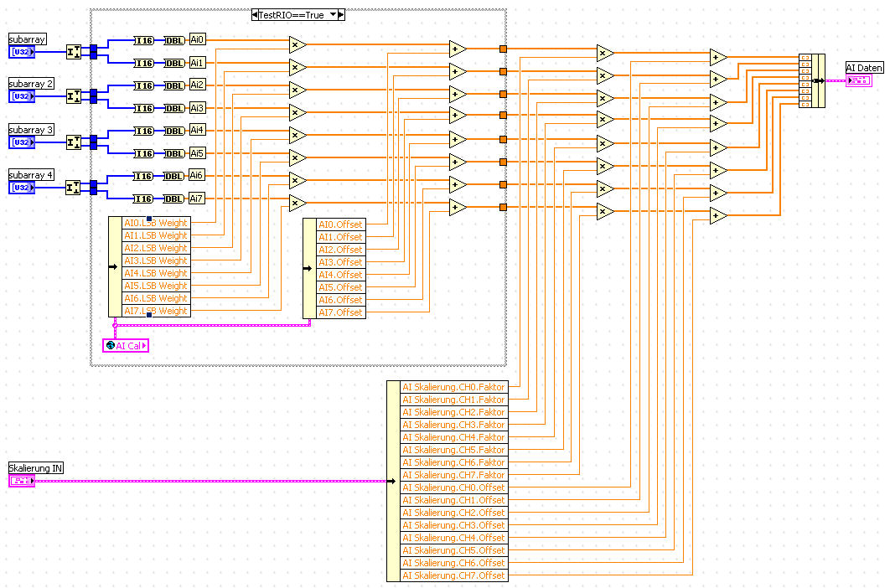This screenshot has width=890, height=588.
Task: Click the split number node after subarray 2
Action: [74, 96]
